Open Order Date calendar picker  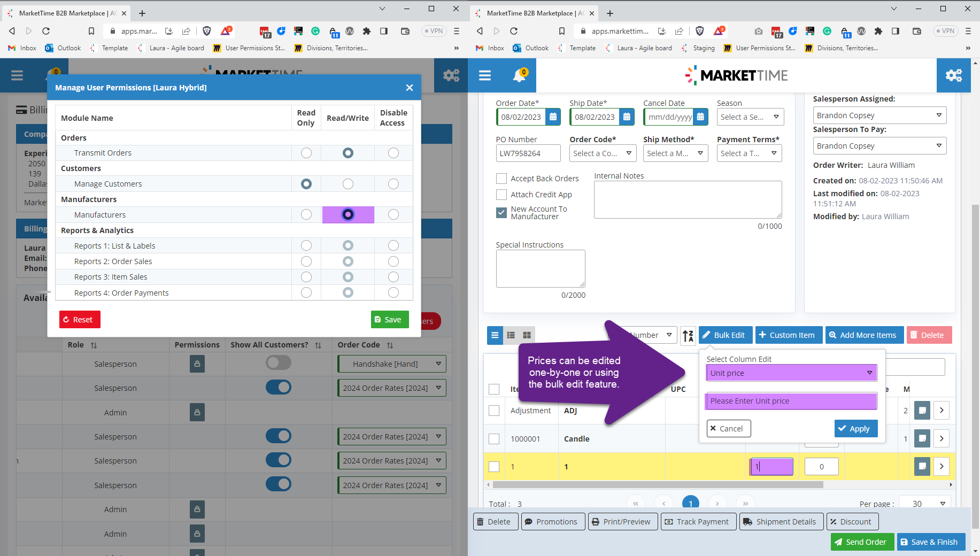[553, 117]
